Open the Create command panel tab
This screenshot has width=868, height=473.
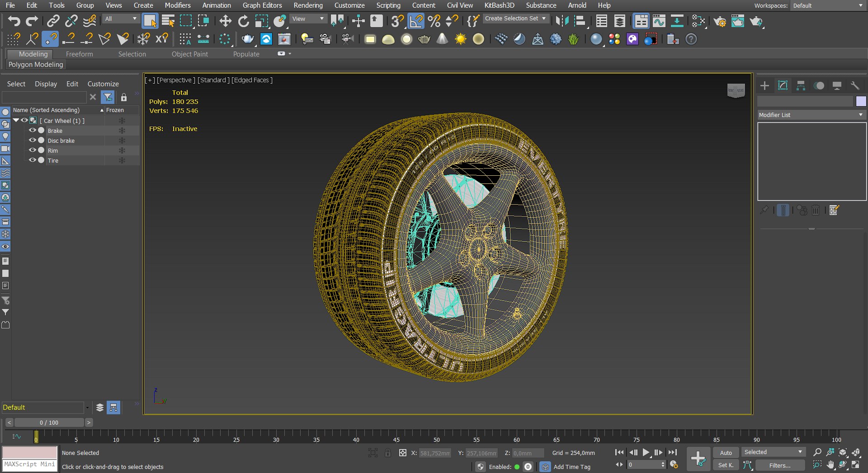pyautogui.click(x=764, y=85)
